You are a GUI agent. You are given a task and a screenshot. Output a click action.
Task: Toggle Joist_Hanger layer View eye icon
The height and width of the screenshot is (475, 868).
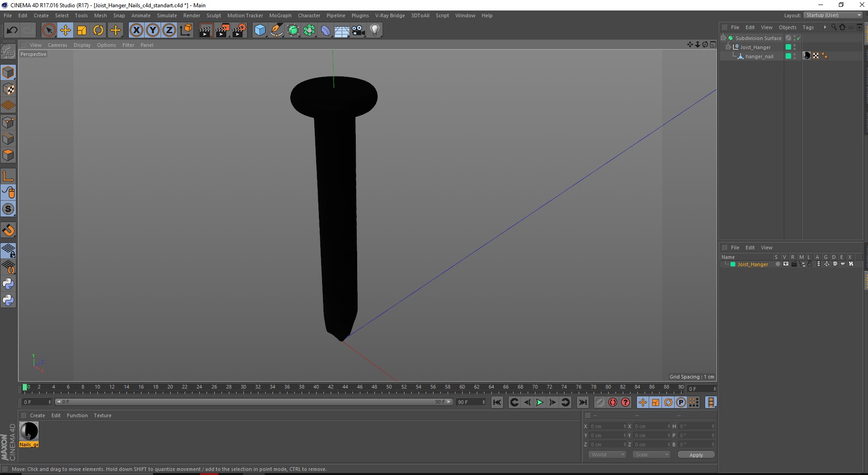point(786,264)
